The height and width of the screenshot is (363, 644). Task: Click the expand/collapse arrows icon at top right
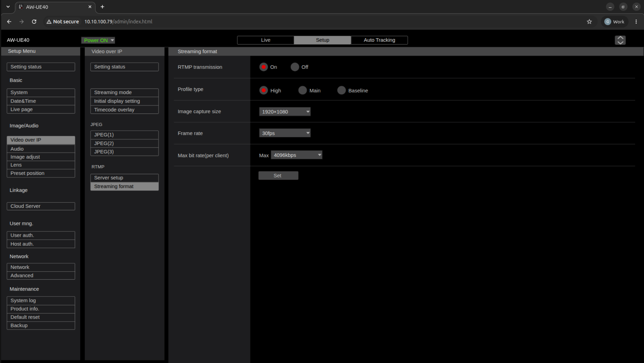click(x=620, y=40)
